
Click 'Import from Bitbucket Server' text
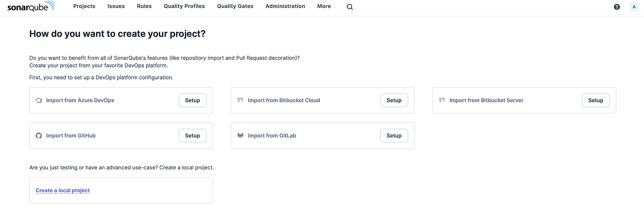pyautogui.click(x=486, y=101)
